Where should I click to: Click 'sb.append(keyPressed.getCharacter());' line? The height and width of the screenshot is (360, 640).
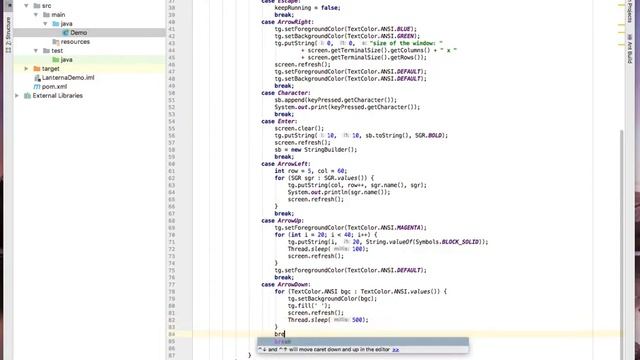click(336, 100)
